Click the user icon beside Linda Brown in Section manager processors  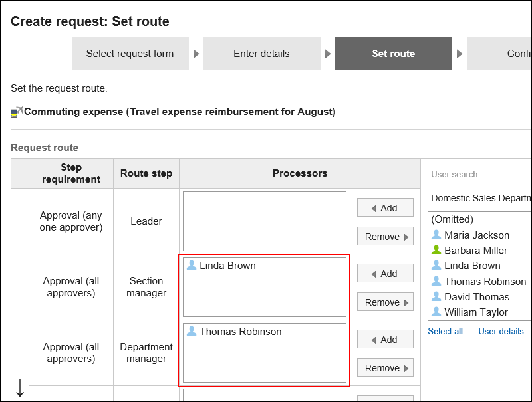click(x=192, y=265)
